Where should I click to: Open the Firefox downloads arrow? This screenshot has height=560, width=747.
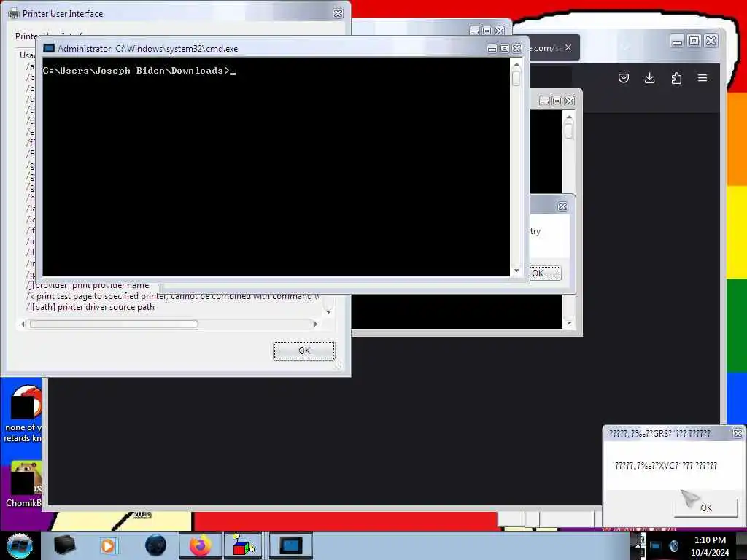649,78
